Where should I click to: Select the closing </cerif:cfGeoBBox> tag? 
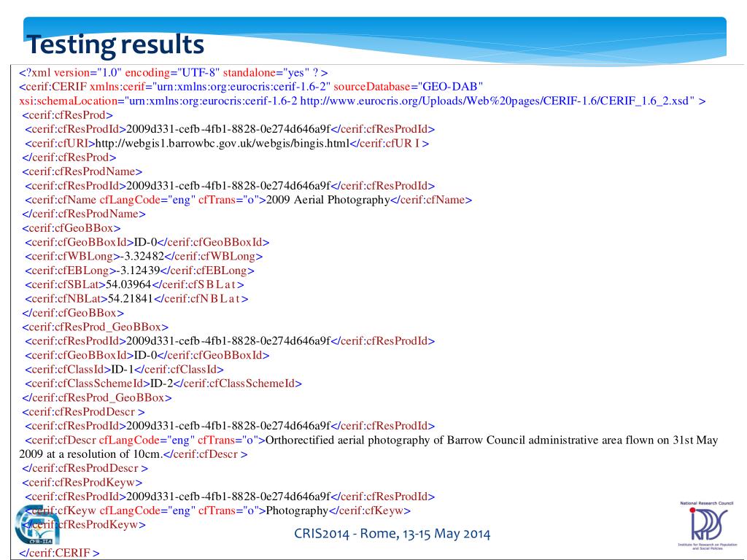point(73,313)
